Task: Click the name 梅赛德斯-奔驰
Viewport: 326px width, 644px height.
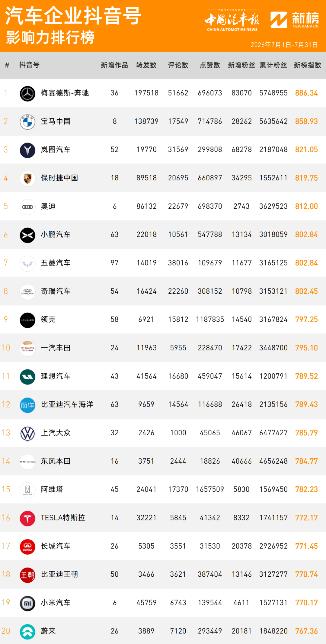Action: coord(65,93)
